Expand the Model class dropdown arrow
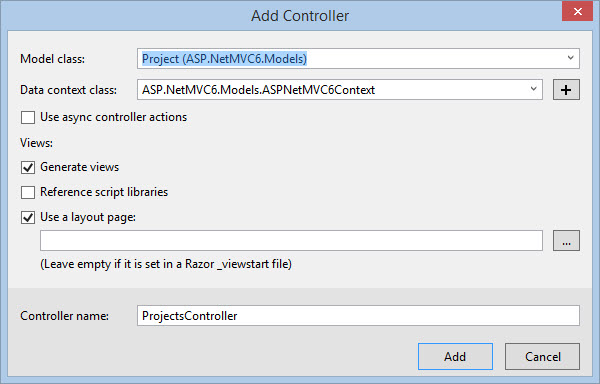Viewport: 600px width, 384px height. click(570, 58)
